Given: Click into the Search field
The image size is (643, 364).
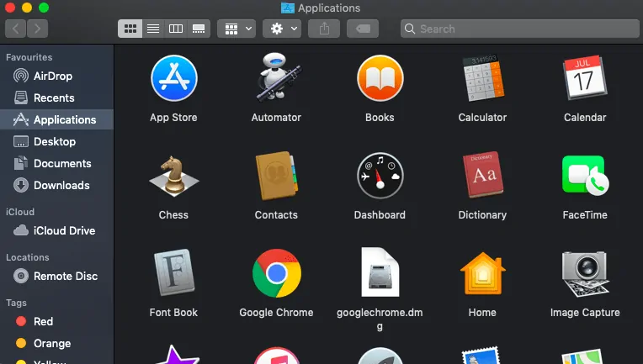Looking at the screenshot, I should [520, 29].
